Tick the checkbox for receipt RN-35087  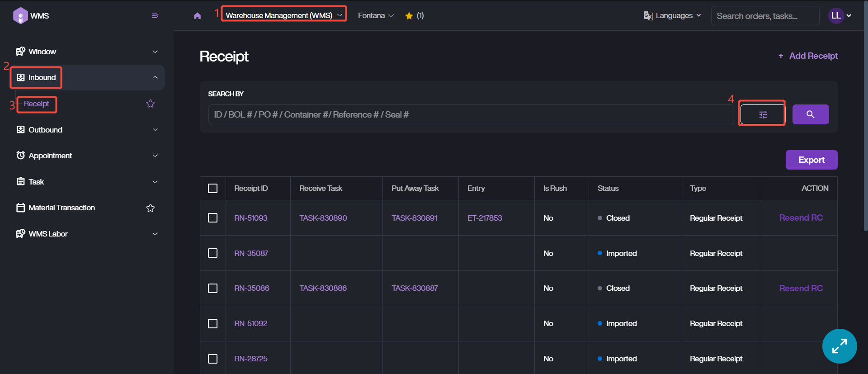212,253
